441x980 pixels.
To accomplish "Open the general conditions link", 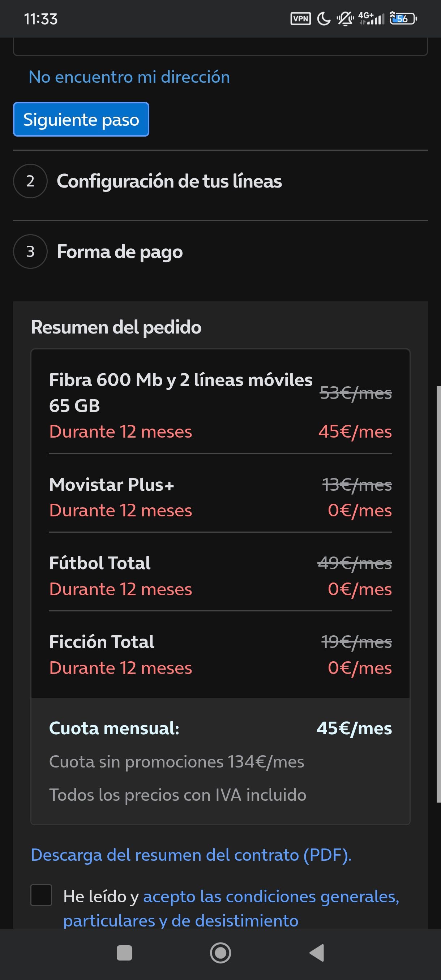I will 271,897.
